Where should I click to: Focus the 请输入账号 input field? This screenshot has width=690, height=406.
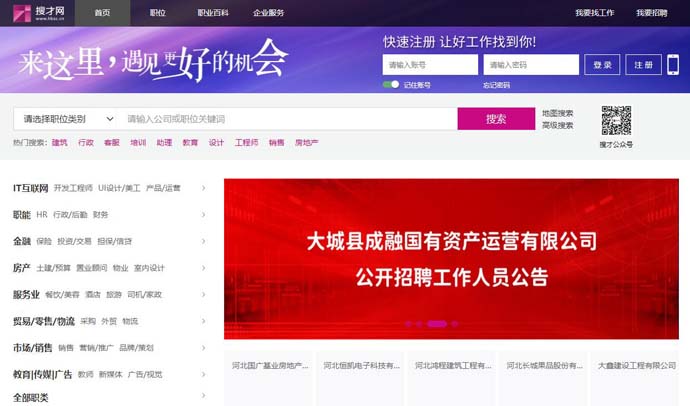tap(430, 65)
